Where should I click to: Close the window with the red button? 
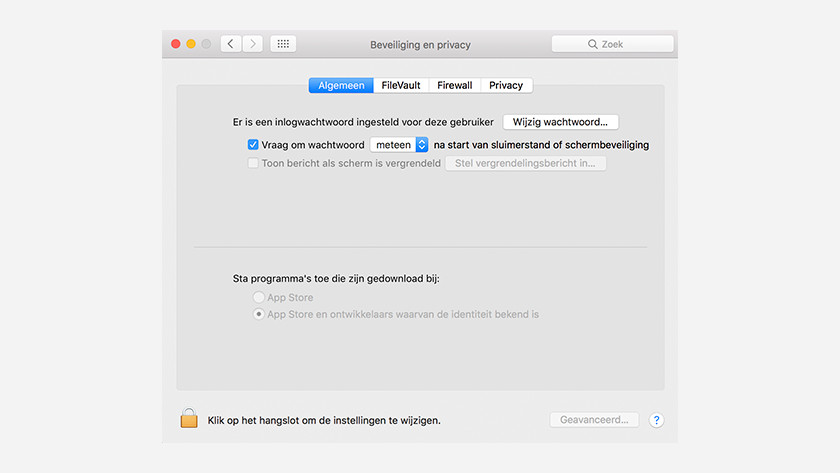176,44
